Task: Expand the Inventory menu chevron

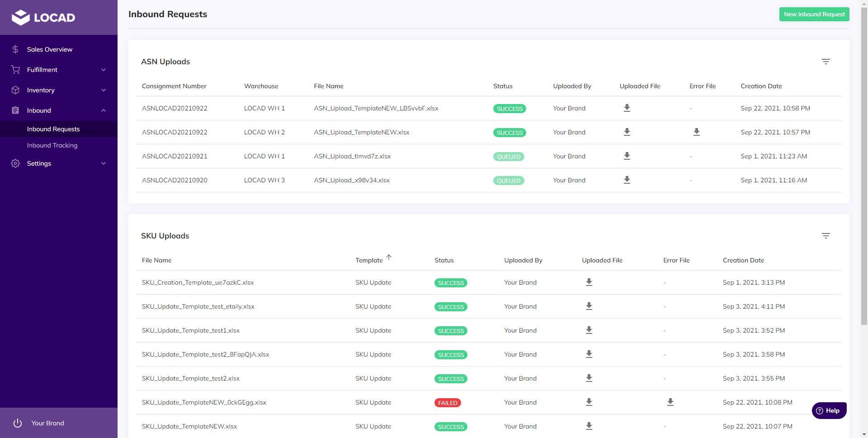Action: point(104,90)
